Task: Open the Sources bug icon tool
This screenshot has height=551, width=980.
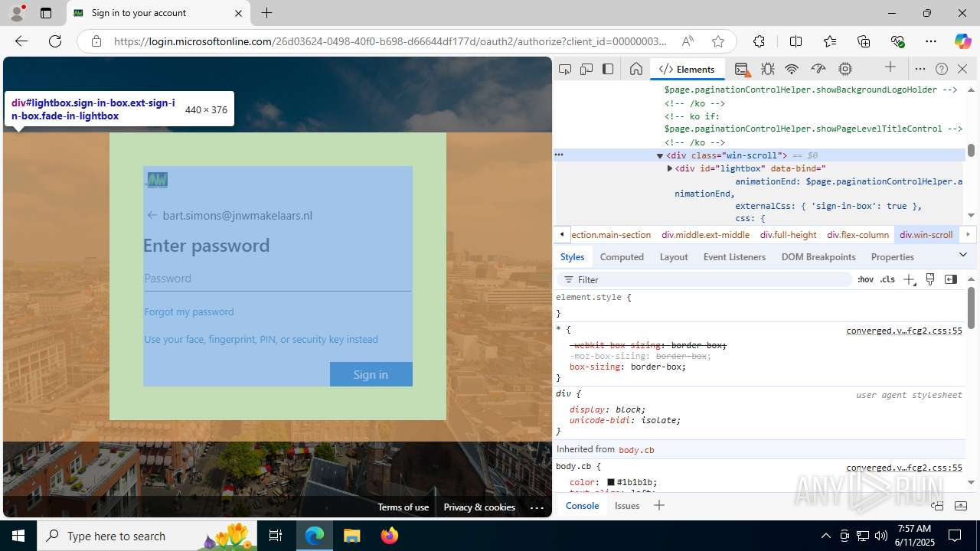Action: [768, 69]
